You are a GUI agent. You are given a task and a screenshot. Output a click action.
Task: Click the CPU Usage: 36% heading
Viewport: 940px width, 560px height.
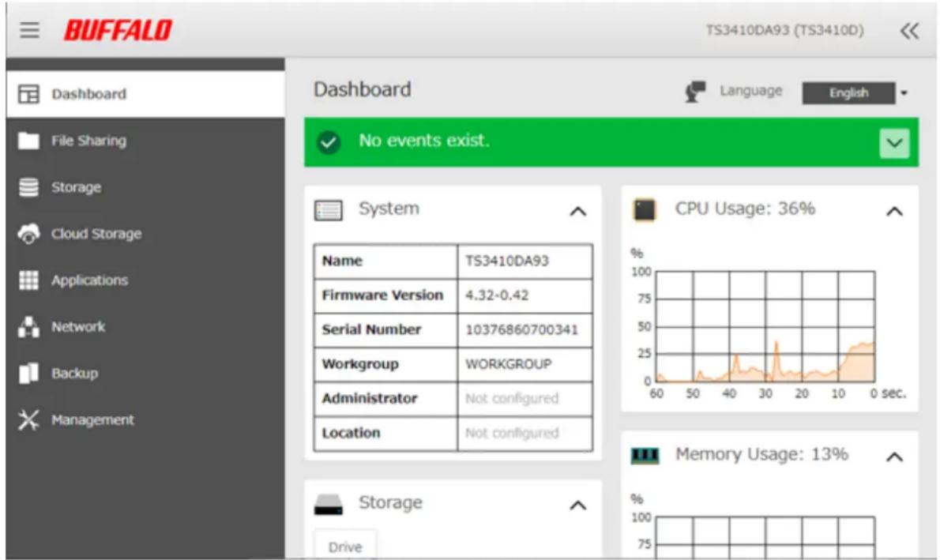745,209
